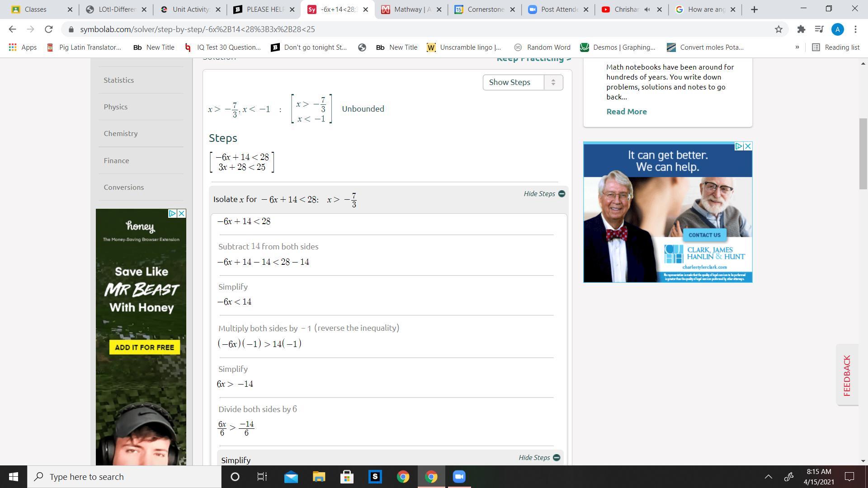
Task: Open the Chrome extensions puzzle icon
Action: (x=801, y=29)
